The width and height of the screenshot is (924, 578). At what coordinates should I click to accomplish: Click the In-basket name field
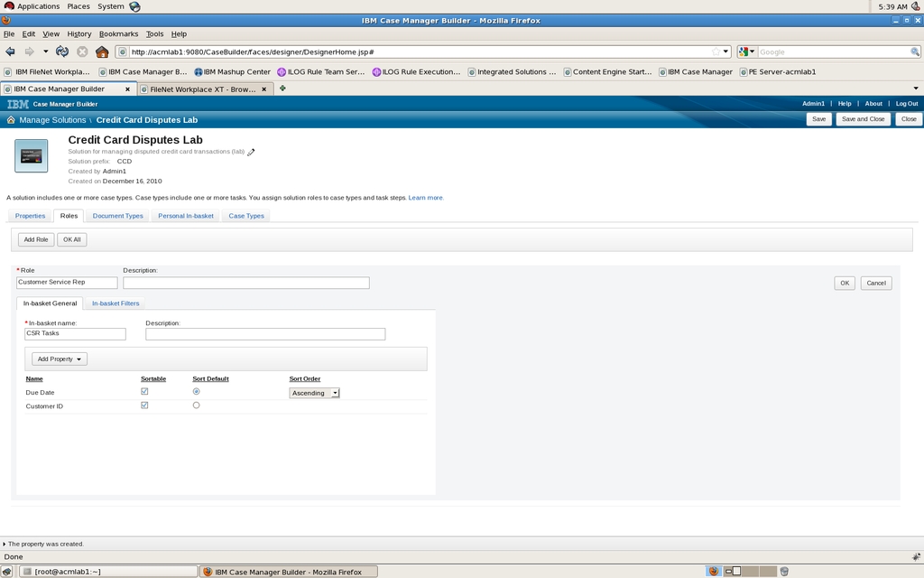coord(75,334)
